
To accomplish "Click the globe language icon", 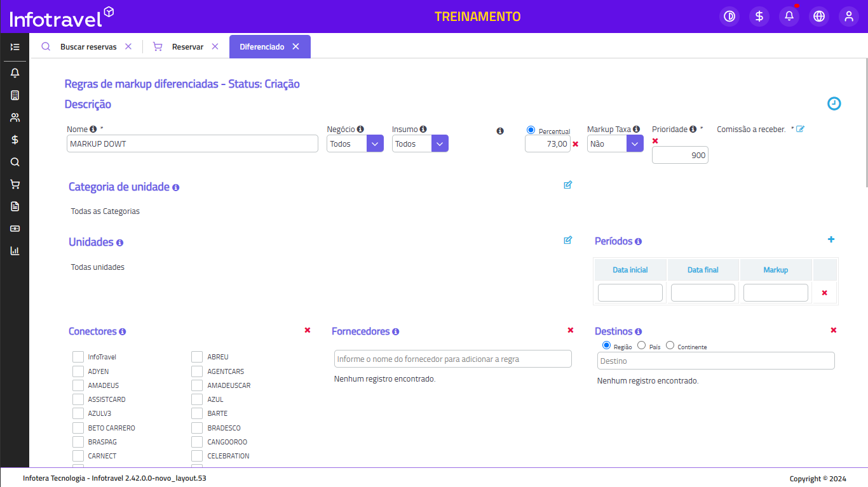I will [x=819, y=17].
